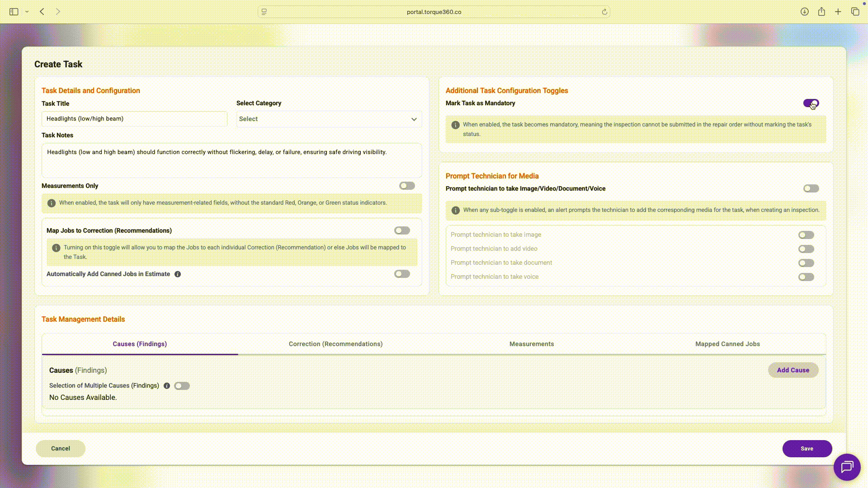The height and width of the screenshot is (488, 868).
Task: Click the Add Cause button
Action: (x=793, y=370)
